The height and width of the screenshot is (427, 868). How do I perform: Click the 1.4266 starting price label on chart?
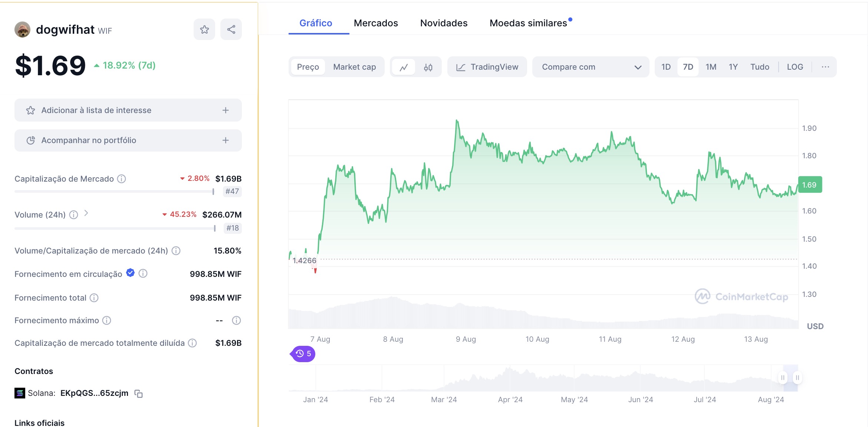coord(304,261)
